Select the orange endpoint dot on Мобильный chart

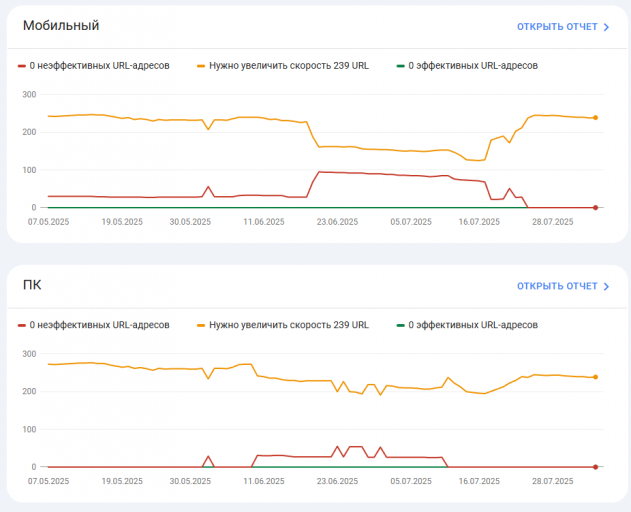(x=596, y=118)
